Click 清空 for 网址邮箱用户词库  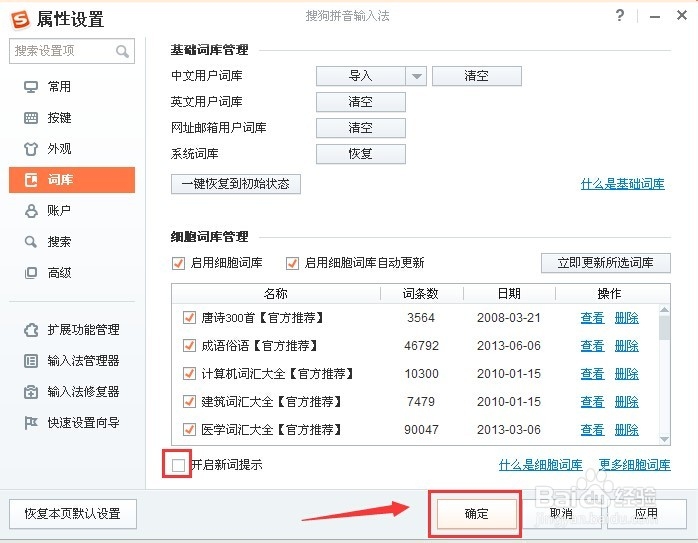[x=361, y=128]
